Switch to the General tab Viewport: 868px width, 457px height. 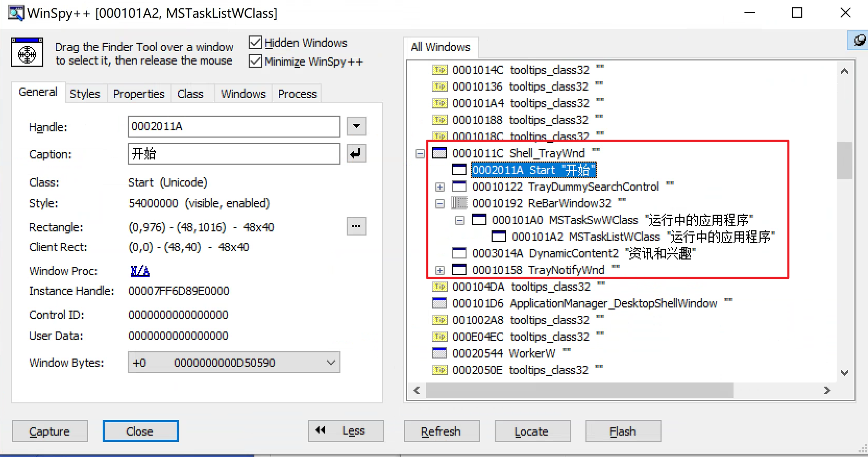tap(38, 92)
